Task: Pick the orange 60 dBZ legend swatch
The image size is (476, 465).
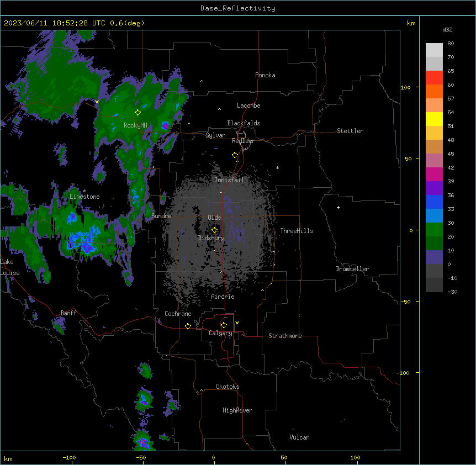Action: tap(434, 91)
